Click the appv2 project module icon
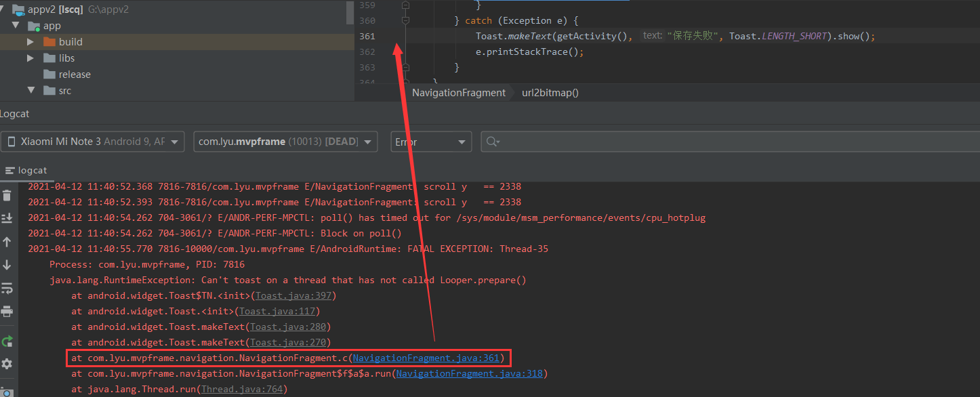The width and height of the screenshot is (980, 397). click(x=17, y=9)
